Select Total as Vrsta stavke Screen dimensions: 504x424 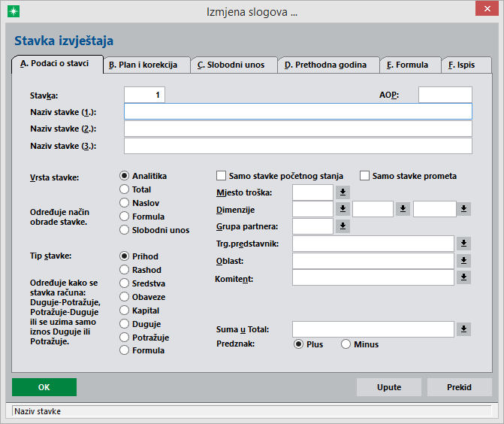click(x=135, y=189)
